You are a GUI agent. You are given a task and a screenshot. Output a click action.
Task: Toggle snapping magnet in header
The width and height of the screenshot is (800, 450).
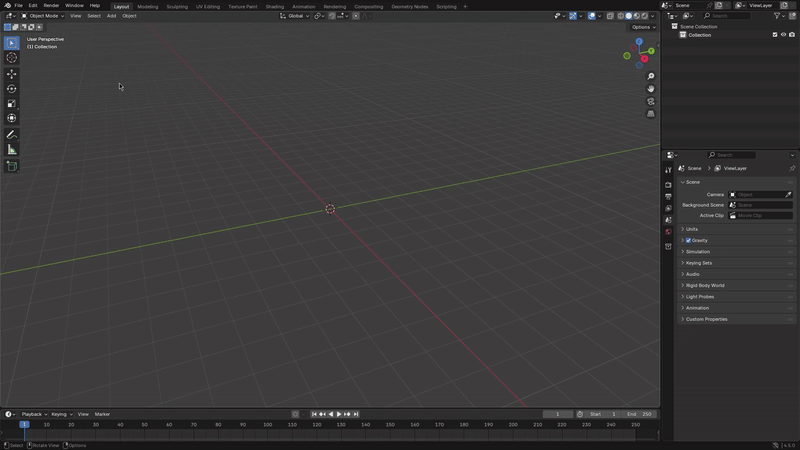point(332,16)
